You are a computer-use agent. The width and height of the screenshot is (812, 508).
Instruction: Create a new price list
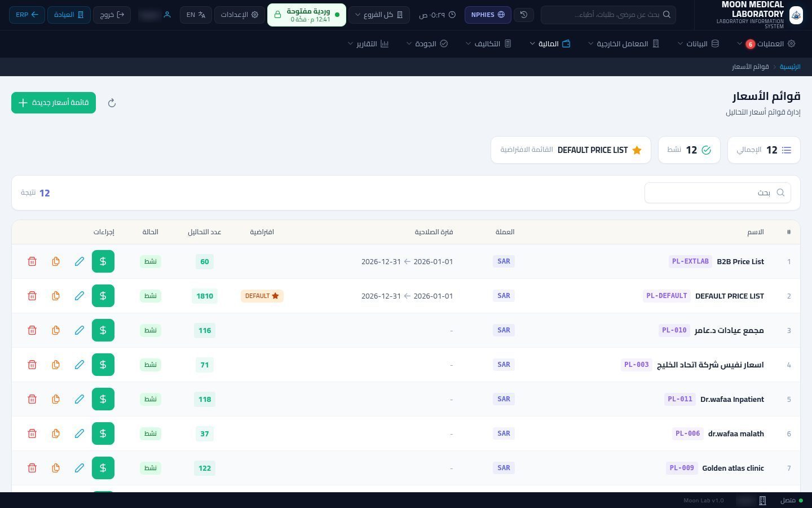(54, 103)
